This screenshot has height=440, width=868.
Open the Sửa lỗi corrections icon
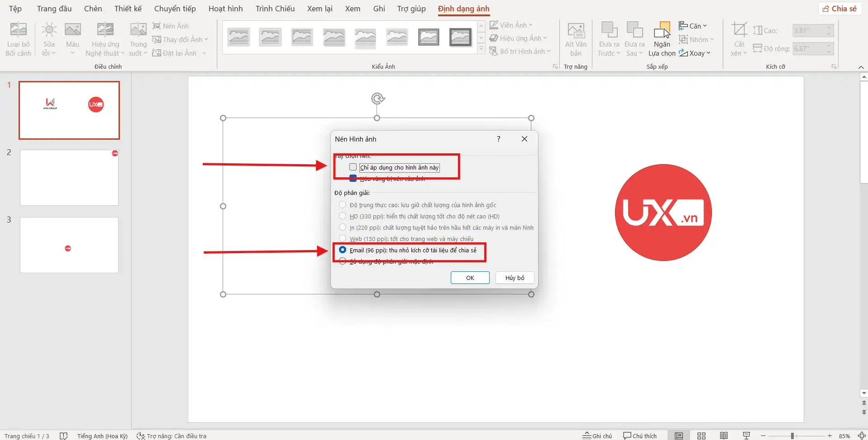(49, 39)
